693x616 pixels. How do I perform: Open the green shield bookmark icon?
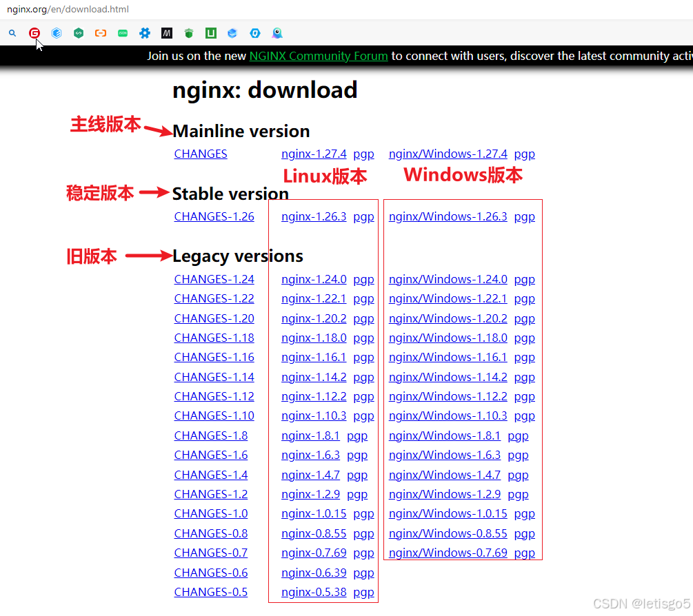click(x=189, y=33)
